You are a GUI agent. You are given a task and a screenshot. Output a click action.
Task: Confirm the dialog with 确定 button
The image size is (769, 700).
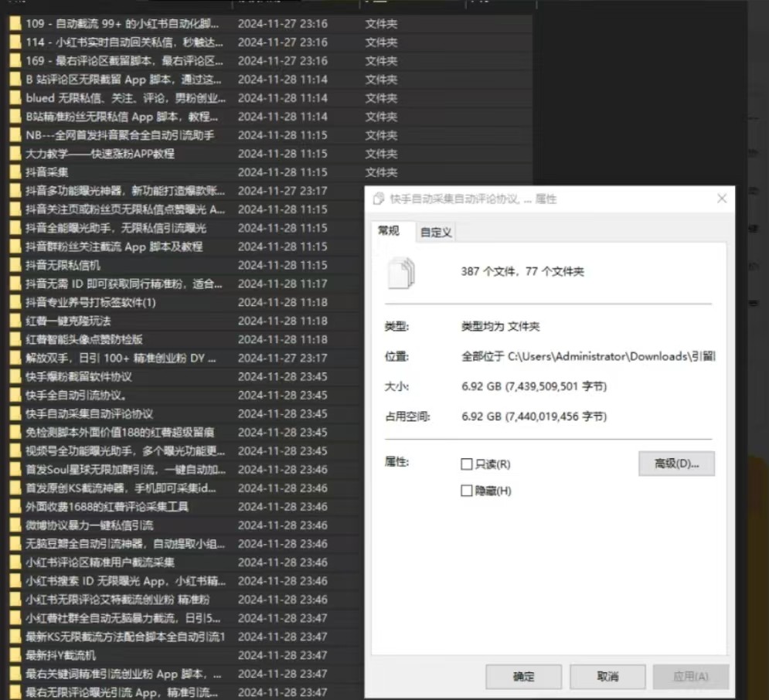523,676
